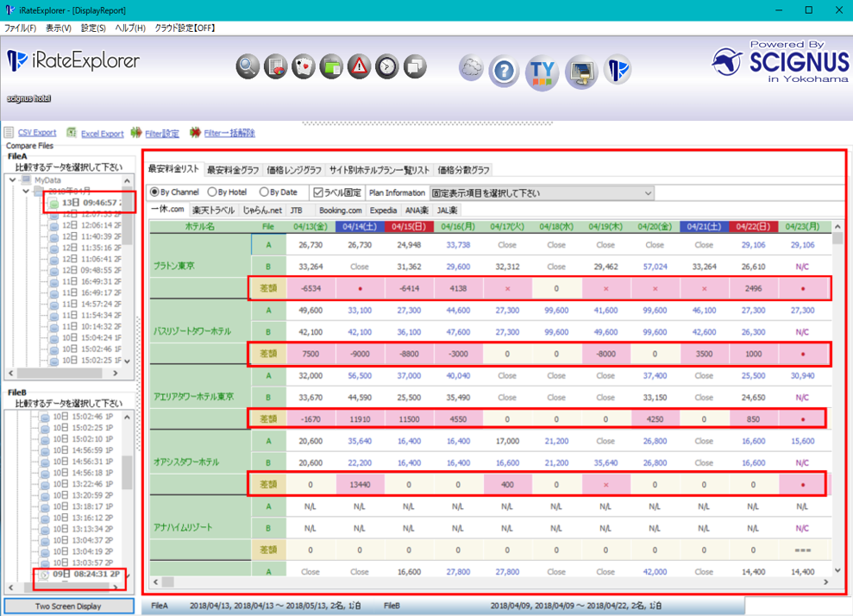Click the magnifying glass search icon
Viewport: 853px width, 616px height.
[248, 66]
